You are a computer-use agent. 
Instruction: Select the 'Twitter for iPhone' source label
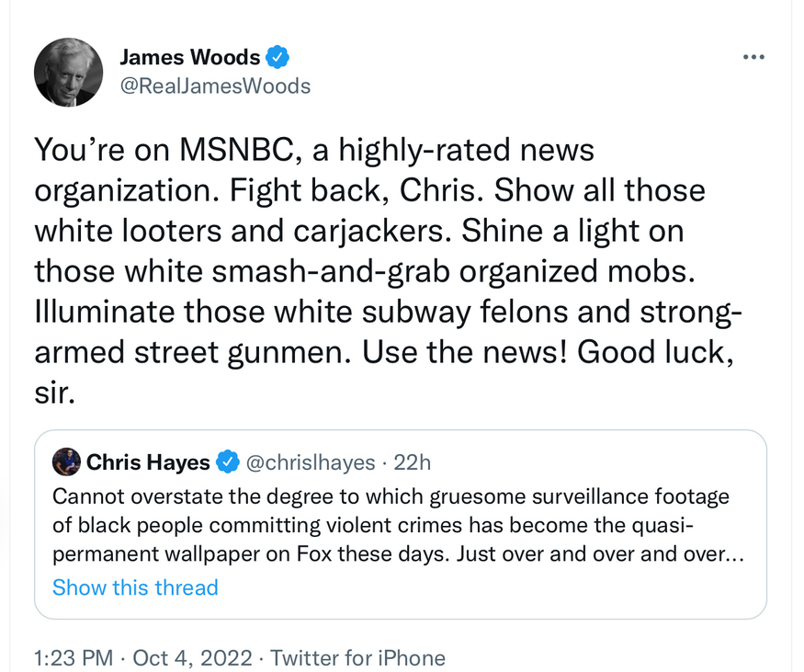(357, 658)
